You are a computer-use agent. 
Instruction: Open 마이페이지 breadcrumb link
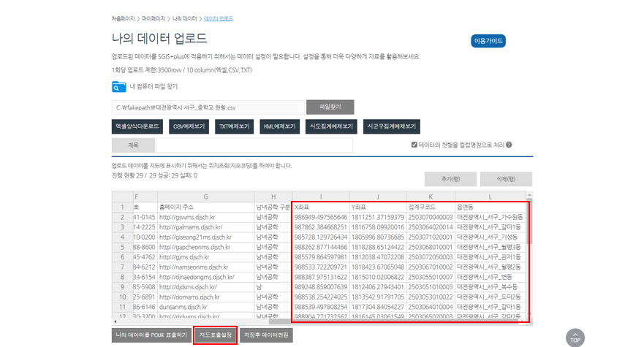(154, 18)
